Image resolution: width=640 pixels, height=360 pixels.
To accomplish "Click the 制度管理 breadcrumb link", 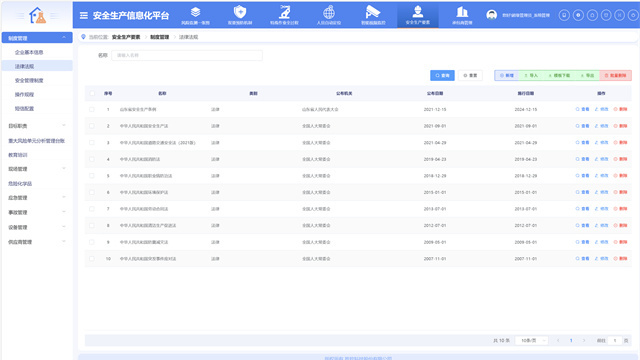I will pos(159,37).
